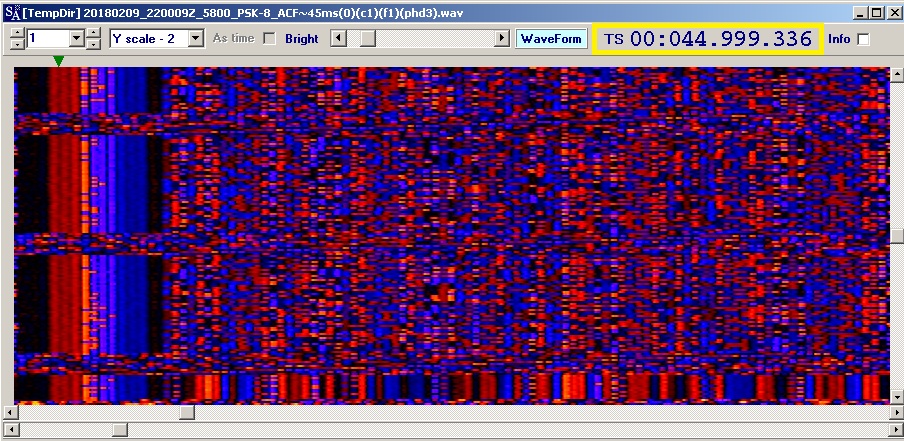Toggle the As time checkbox
Screen dimensions: 904x441
tap(269, 39)
